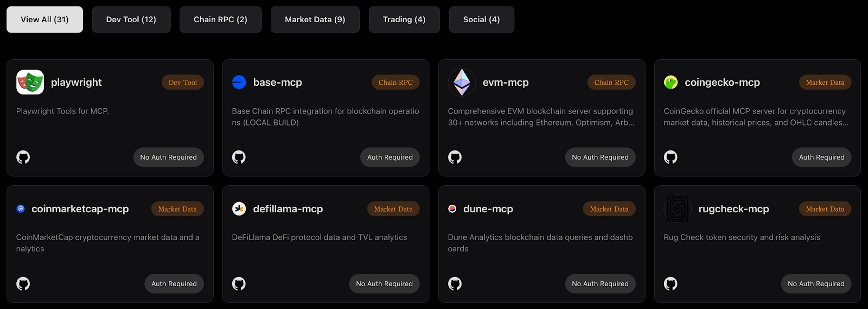Open the GitHub link on playwright card
The height and width of the screenshot is (309, 868).
pyautogui.click(x=23, y=157)
